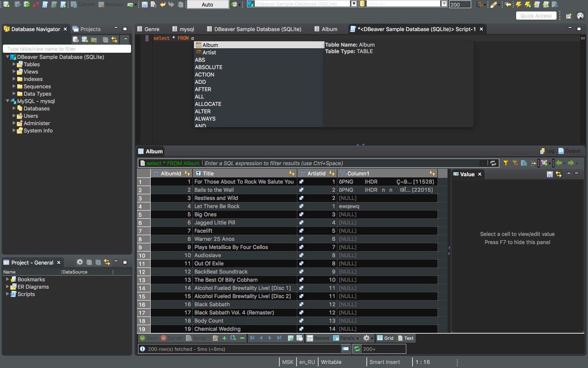Open the DBeaver Sample Database (SQLite) editor tab
This screenshot has height=368, width=588.
coord(254,29)
